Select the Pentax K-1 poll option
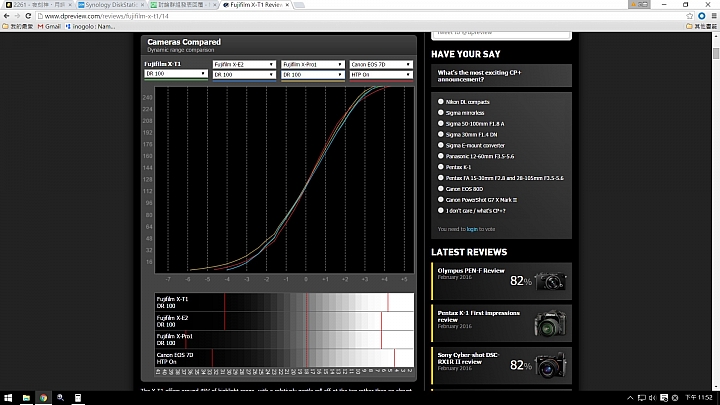This screenshot has width=720, height=405. coord(441,167)
